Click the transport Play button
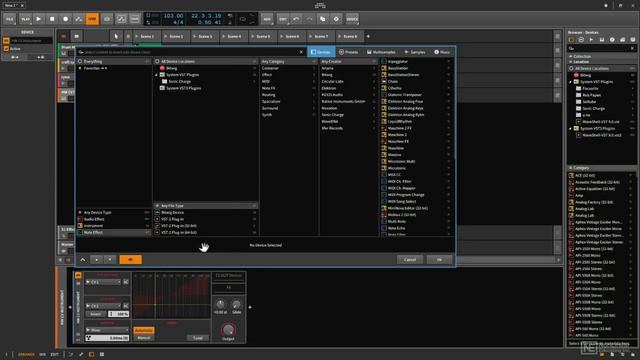 tap(38, 19)
